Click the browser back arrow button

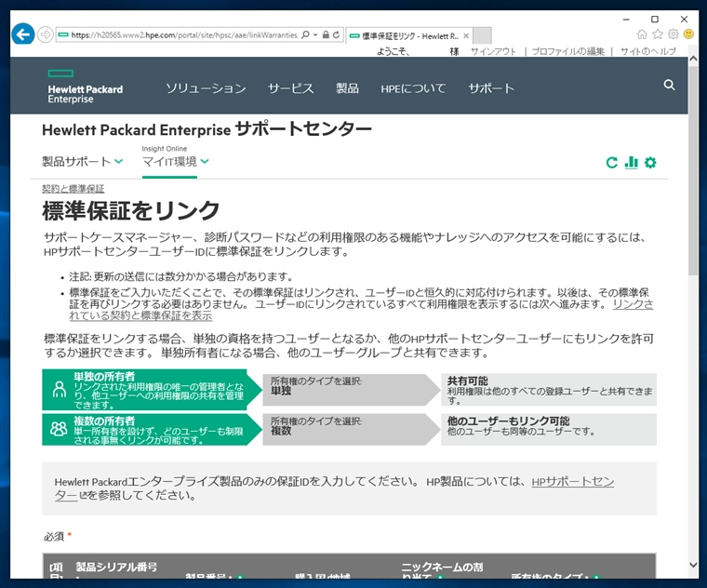point(23,34)
